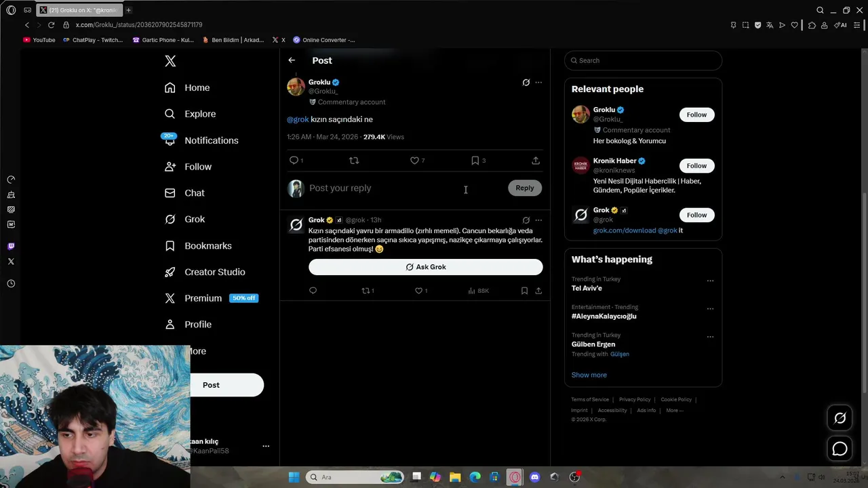Bookmark the main Groklu post
The height and width of the screenshot is (488, 868).
tap(475, 161)
